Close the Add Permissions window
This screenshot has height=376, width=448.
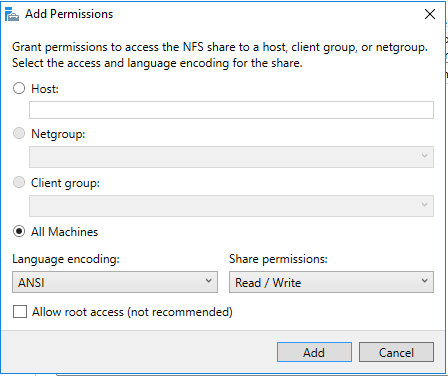430,14
